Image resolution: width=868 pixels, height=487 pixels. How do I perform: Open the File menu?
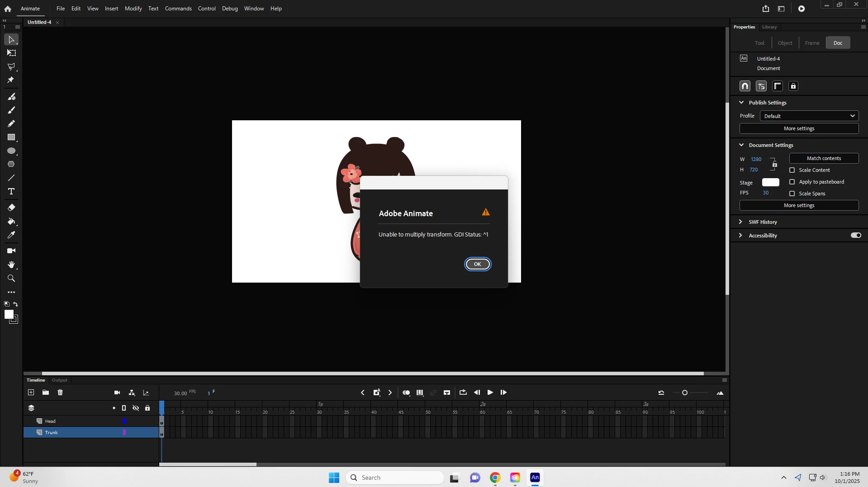pyautogui.click(x=61, y=9)
